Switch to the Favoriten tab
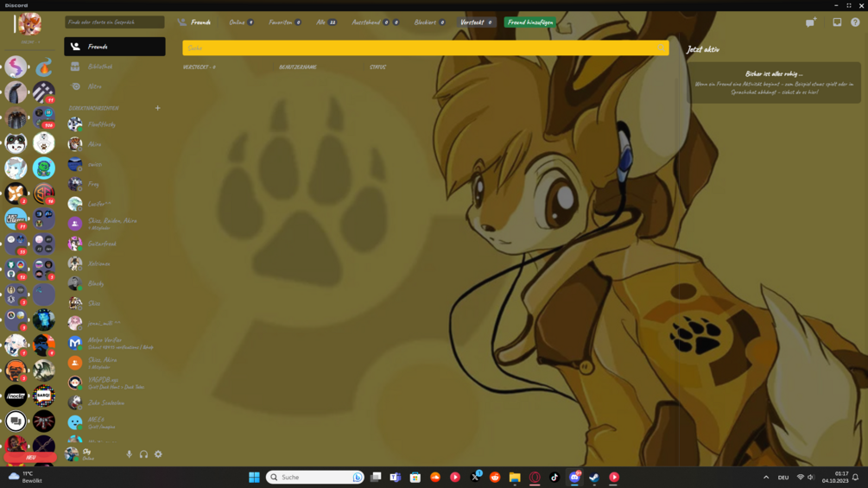This screenshot has height=488, width=868. pyautogui.click(x=284, y=22)
